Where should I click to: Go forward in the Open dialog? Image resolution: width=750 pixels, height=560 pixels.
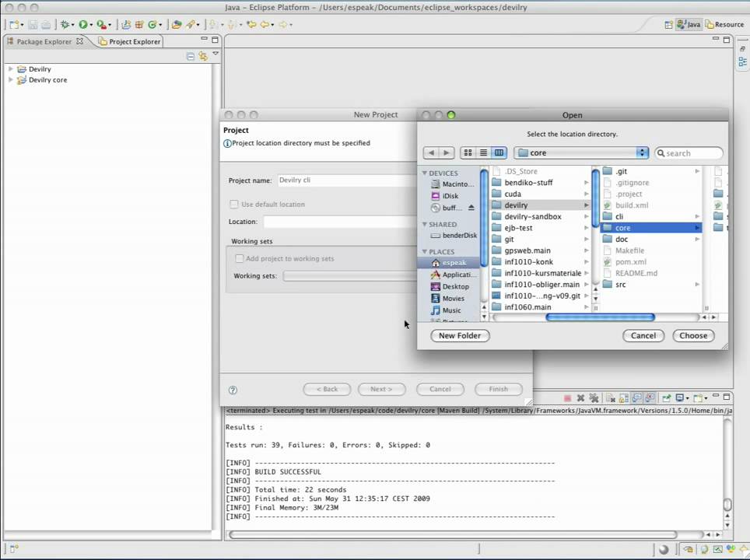coord(447,152)
